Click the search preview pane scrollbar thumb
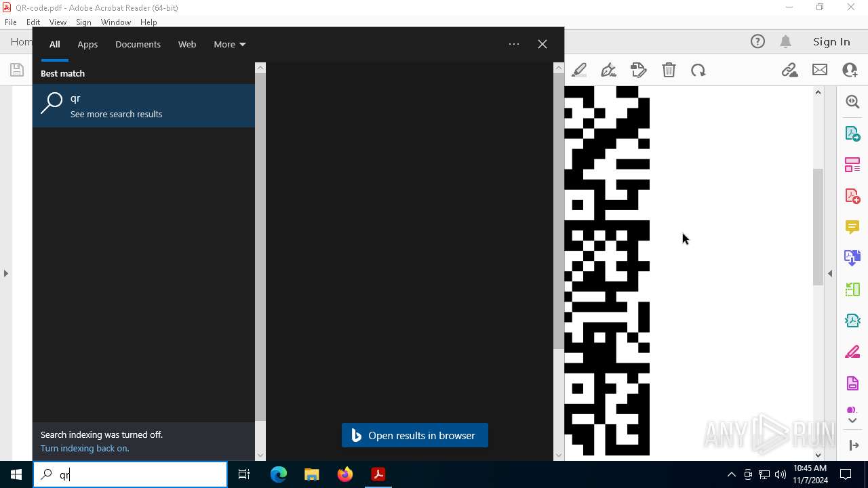Viewport: 868px width, 488px height. (x=559, y=211)
